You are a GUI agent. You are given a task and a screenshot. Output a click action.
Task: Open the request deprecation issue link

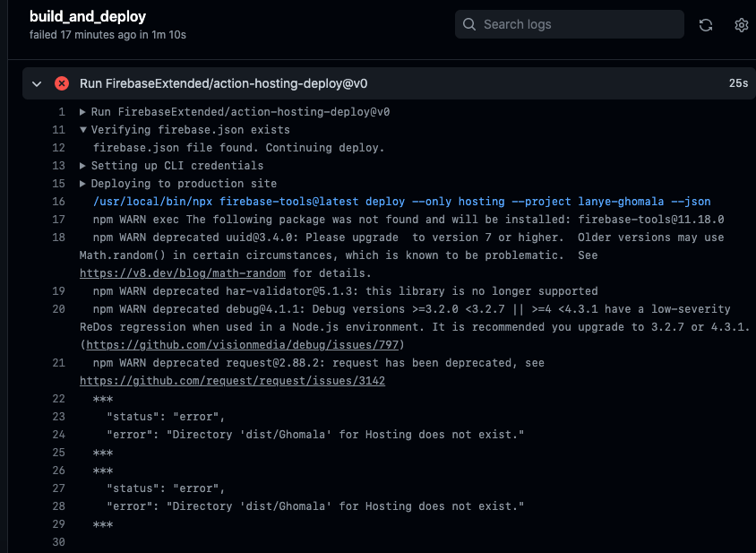[x=233, y=380]
